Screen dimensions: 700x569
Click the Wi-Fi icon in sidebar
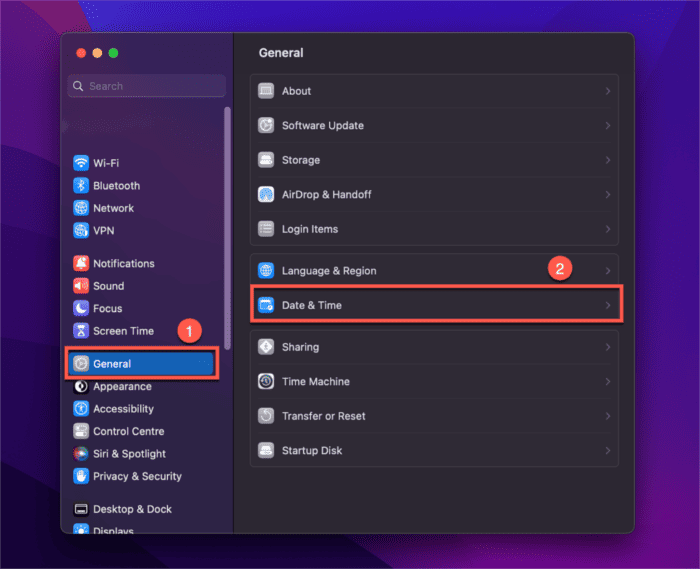(81, 163)
